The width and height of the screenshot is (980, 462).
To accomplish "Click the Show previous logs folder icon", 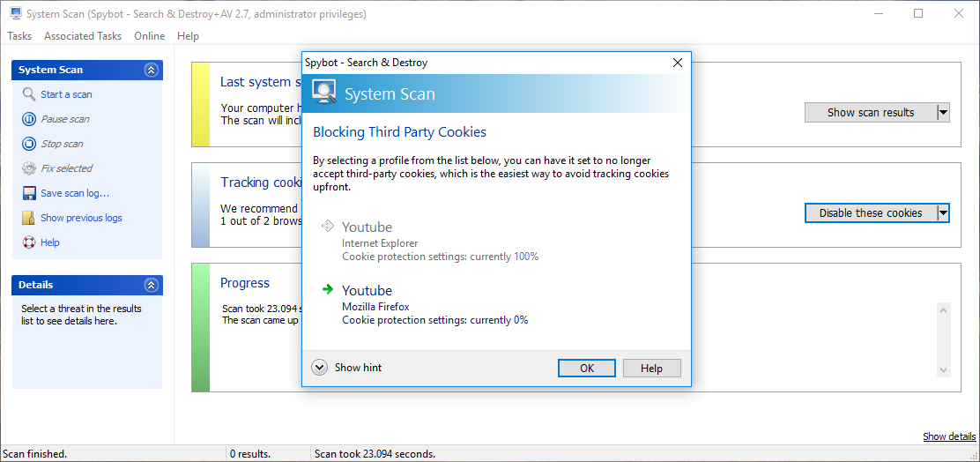I will [29, 218].
